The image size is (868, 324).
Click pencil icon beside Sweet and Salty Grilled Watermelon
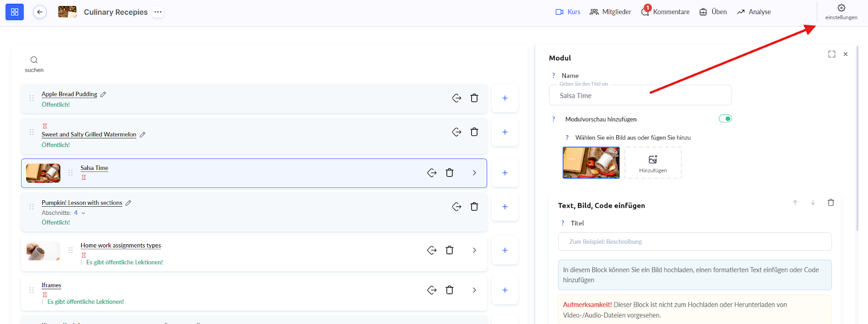pyautogui.click(x=143, y=135)
